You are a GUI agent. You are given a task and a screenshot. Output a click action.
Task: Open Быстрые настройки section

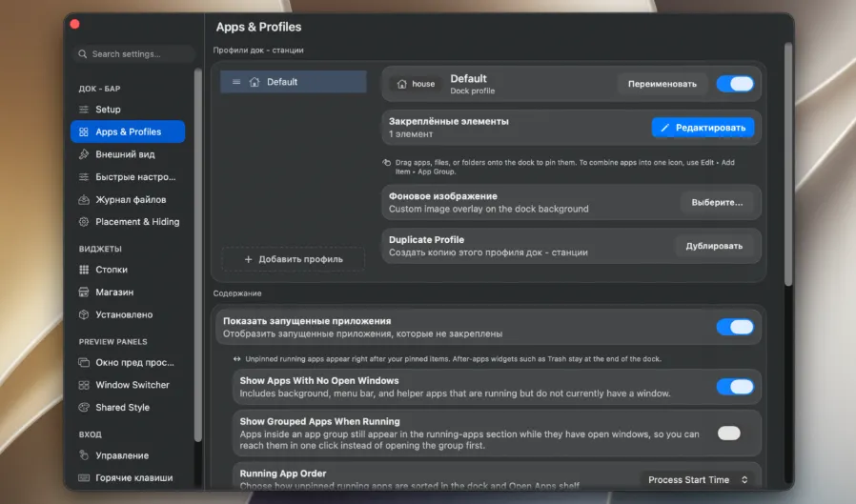pos(128,176)
